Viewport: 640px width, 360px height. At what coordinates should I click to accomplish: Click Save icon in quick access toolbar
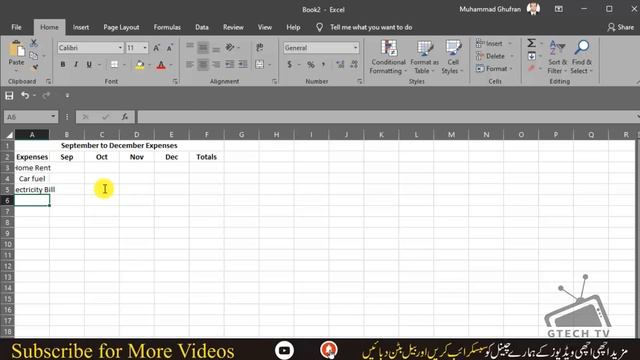click(9, 96)
